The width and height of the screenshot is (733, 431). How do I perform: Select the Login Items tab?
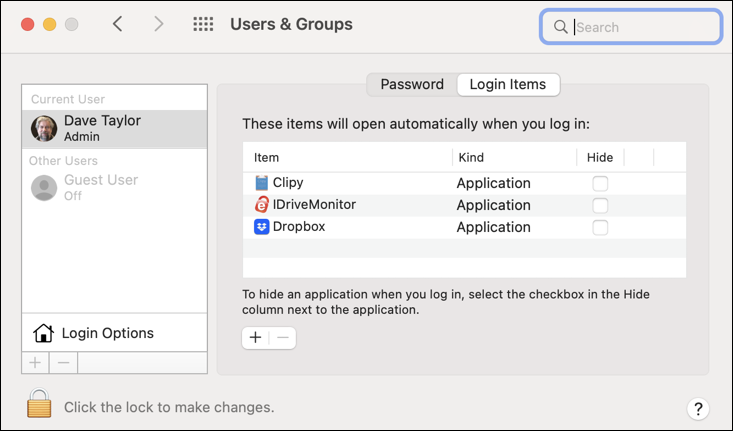coord(508,85)
